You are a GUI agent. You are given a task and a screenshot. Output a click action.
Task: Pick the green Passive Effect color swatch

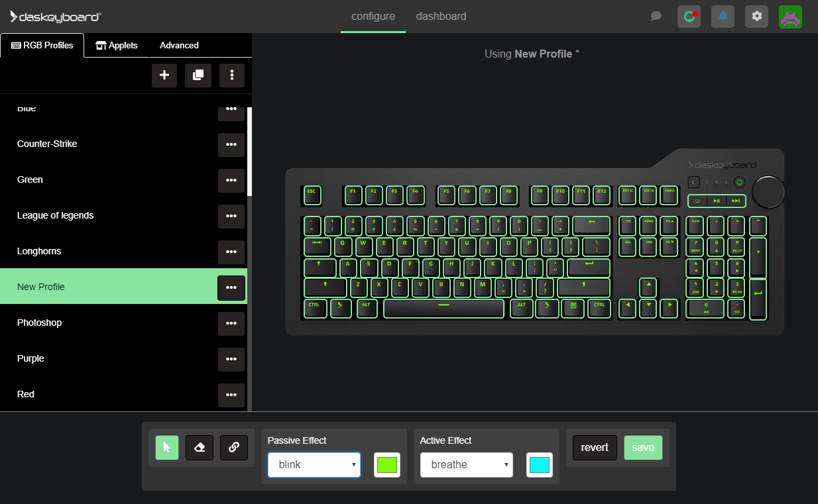click(387, 465)
